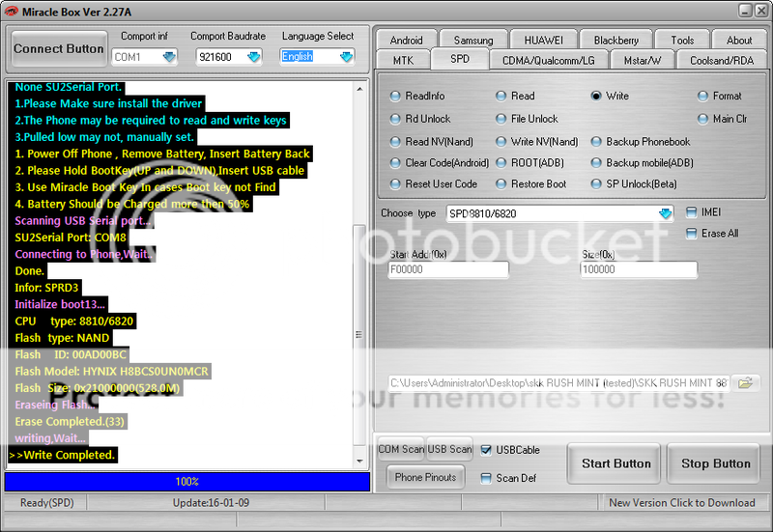
Task: Click the 100% progress bar
Action: point(186,481)
